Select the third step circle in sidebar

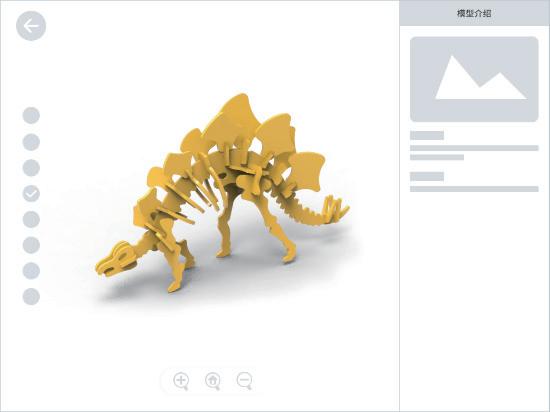coord(31,168)
